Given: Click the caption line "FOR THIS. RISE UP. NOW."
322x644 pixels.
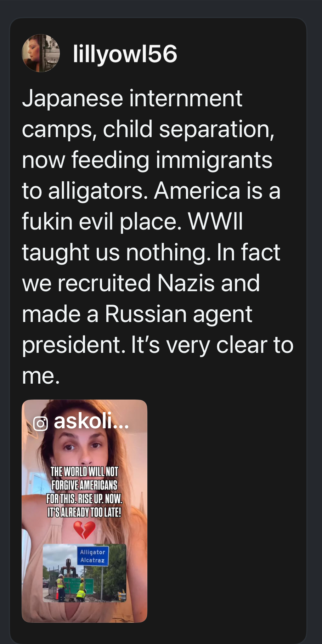Looking at the screenshot, I should pos(84,499).
